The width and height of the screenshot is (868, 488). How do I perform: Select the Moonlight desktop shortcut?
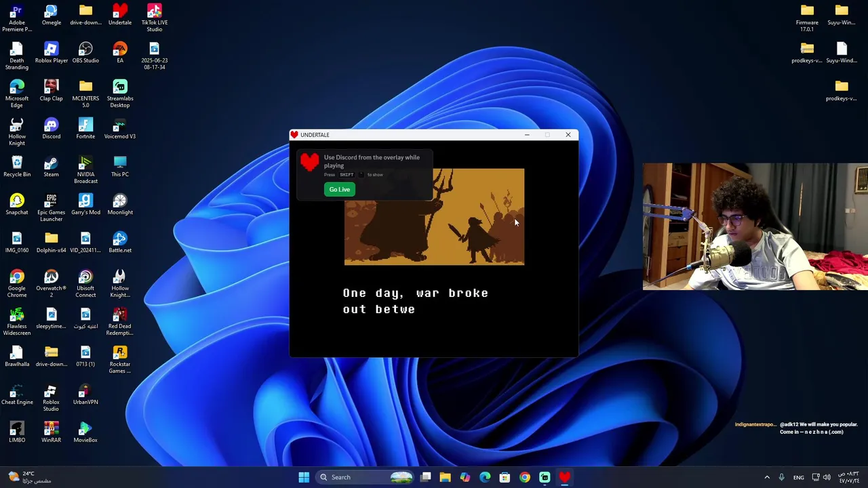click(x=120, y=205)
